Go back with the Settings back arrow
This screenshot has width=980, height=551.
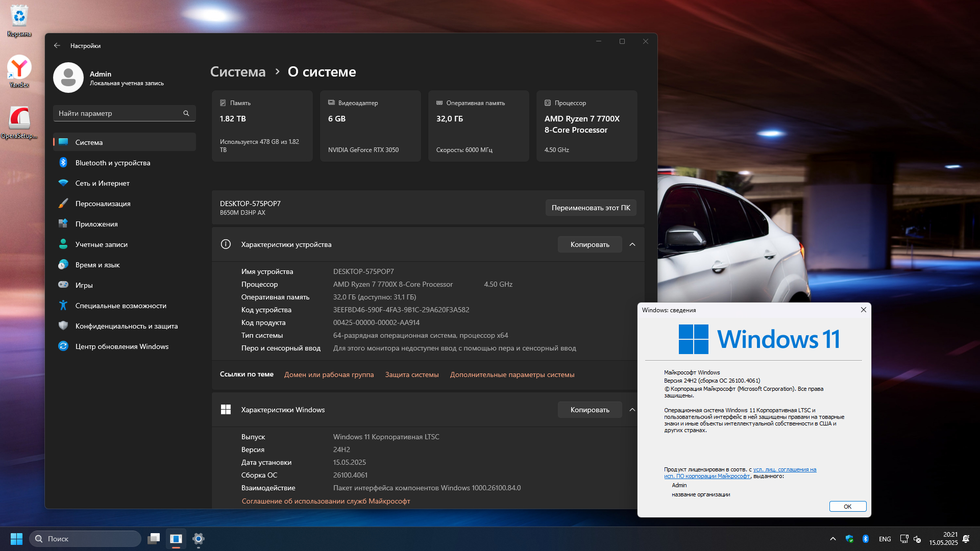[57, 45]
